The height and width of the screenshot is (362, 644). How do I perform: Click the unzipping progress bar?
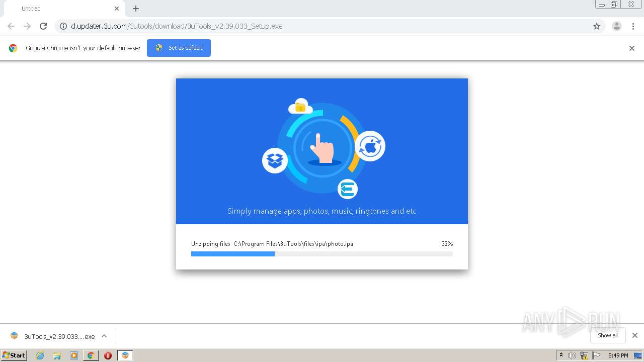tap(322, 254)
